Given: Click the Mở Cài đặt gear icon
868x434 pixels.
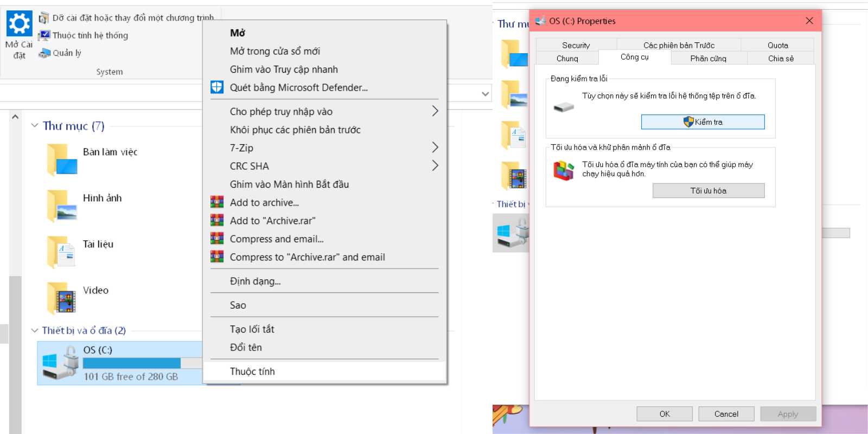Looking at the screenshot, I should (x=19, y=23).
